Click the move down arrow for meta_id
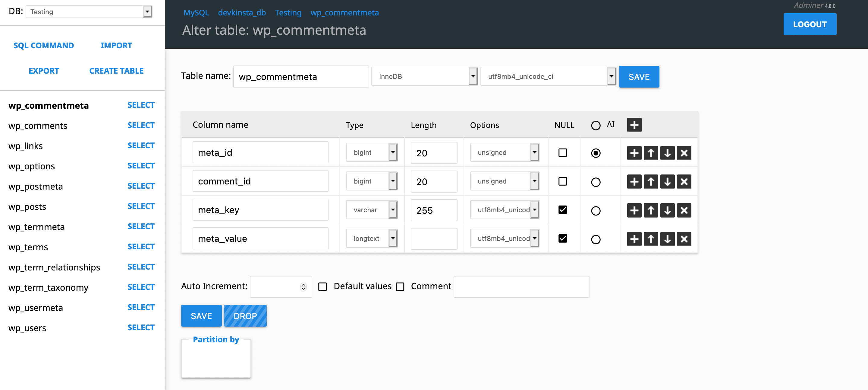 pyautogui.click(x=668, y=152)
